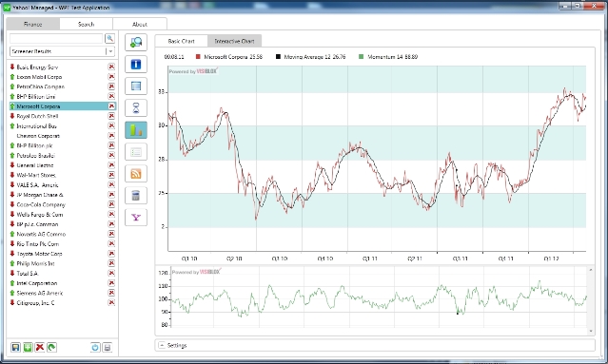Remove Basic Energy Serv from list

pyautogui.click(x=111, y=67)
